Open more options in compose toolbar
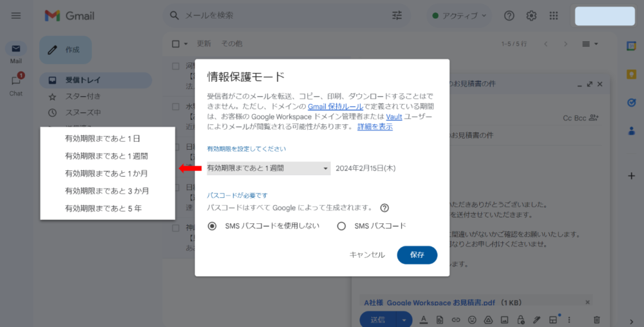 click(x=569, y=320)
